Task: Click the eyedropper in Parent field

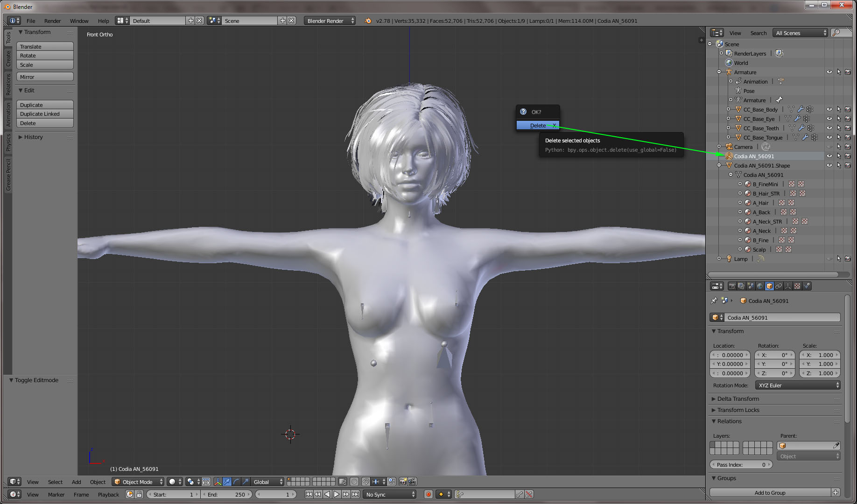Action: [836, 446]
